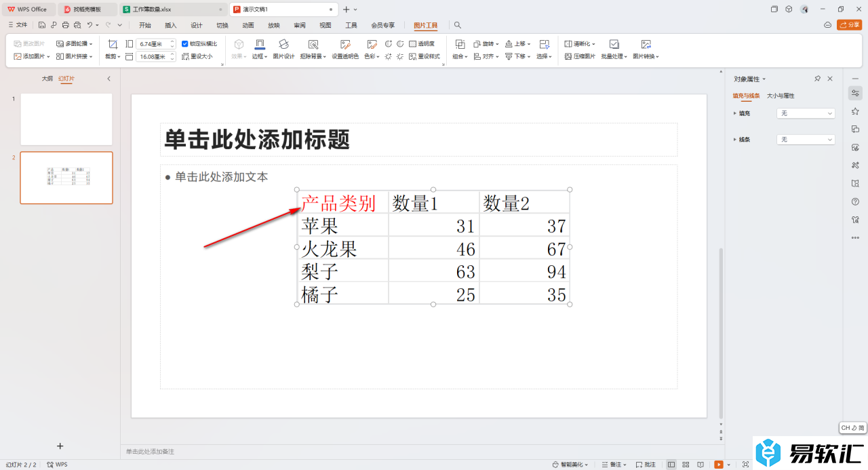Open the Rotate dropdown
Viewport: 868px width, 470px height.
[x=486, y=43]
